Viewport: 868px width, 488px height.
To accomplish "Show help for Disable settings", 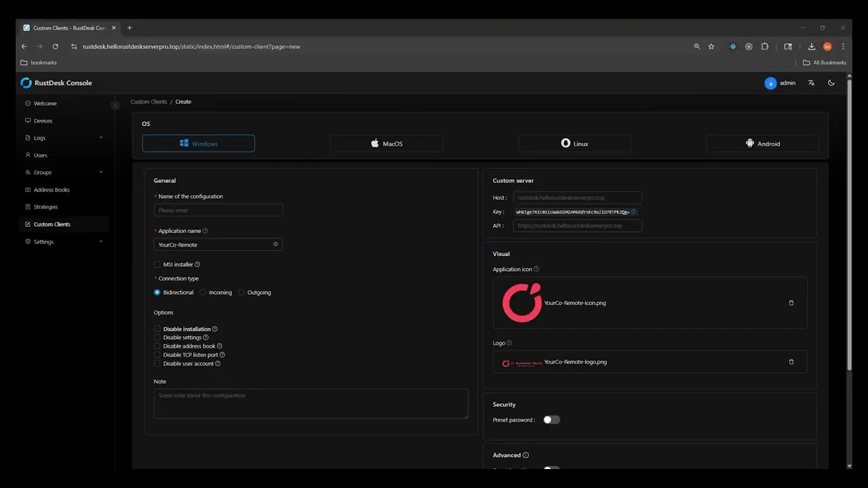I will [x=206, y=338].
